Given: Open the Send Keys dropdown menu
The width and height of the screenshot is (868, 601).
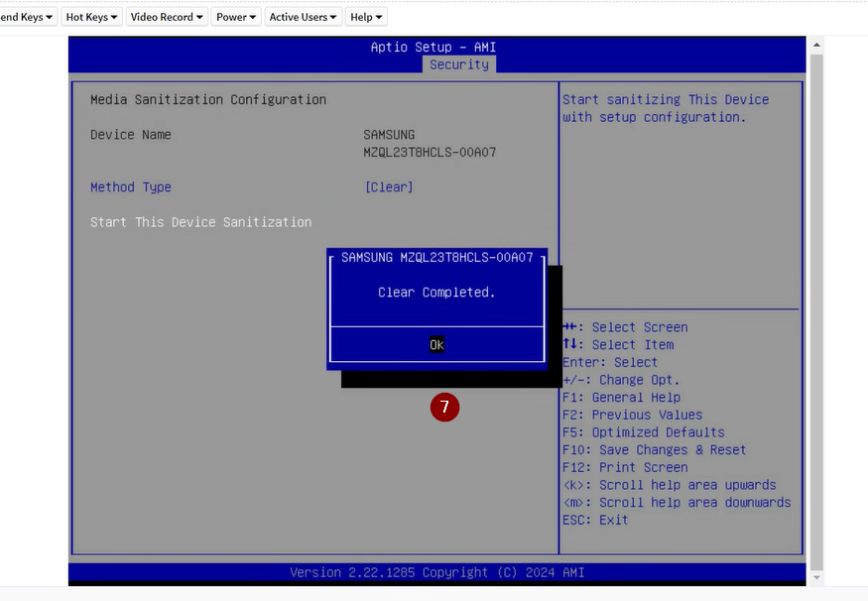Looking at the screenshot, I should tap(27, 17).
